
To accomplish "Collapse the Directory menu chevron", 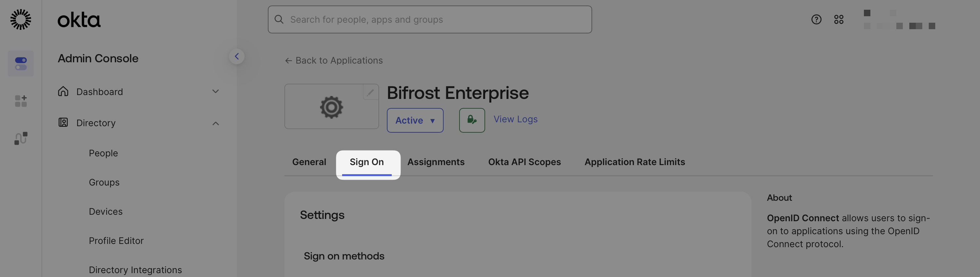I will pyautogui.click(x=215, y=123).
